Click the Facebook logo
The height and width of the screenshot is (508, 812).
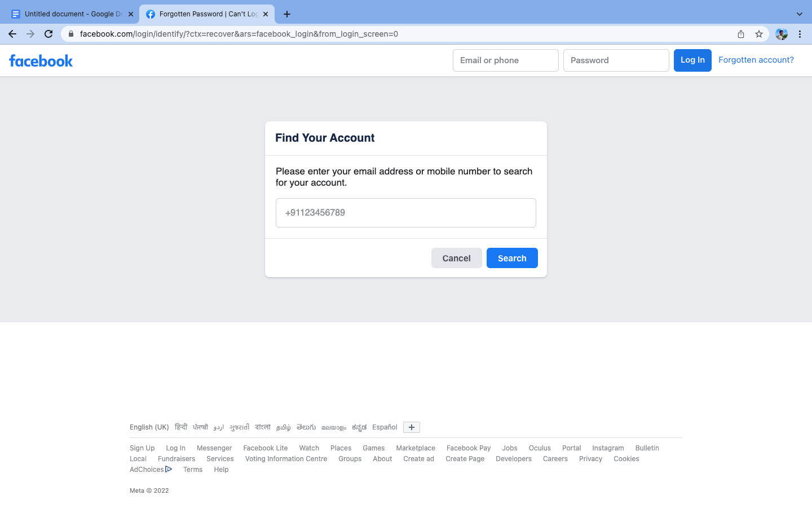41,60
